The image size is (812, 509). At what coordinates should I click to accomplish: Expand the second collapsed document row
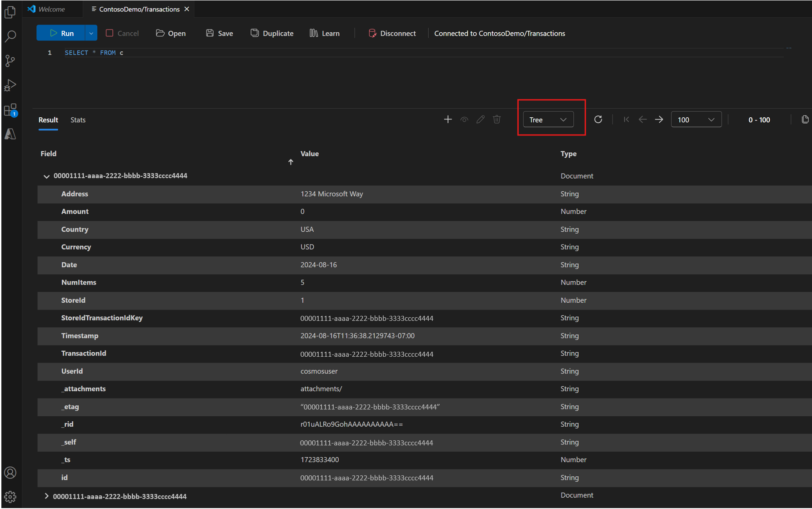click(x=46, y=496)
